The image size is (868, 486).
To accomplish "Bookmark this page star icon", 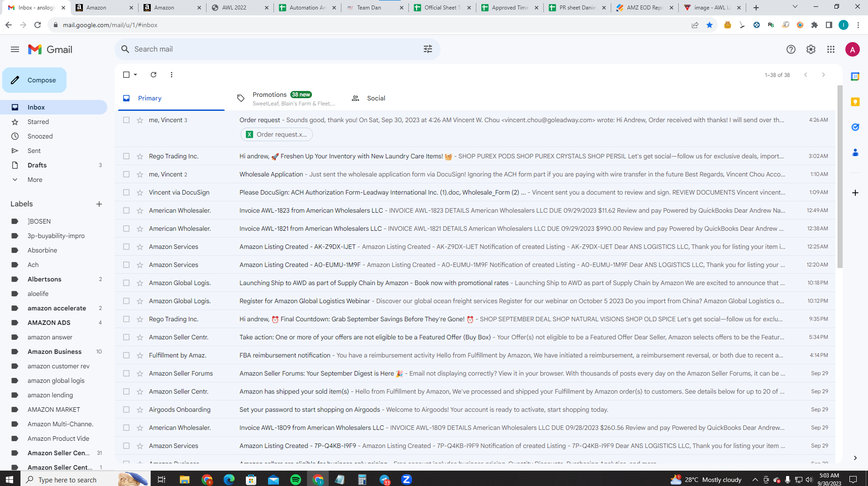I will (710, 25).
